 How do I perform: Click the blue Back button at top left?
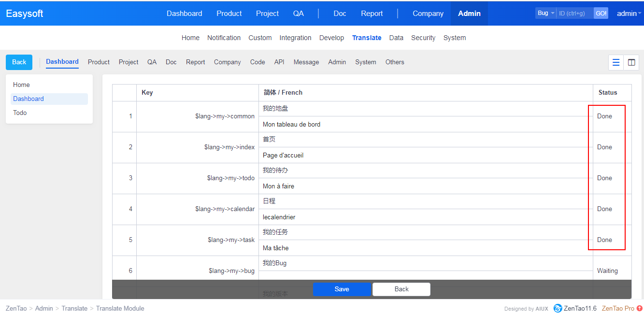pyautogui.click(x=19, y=62)
